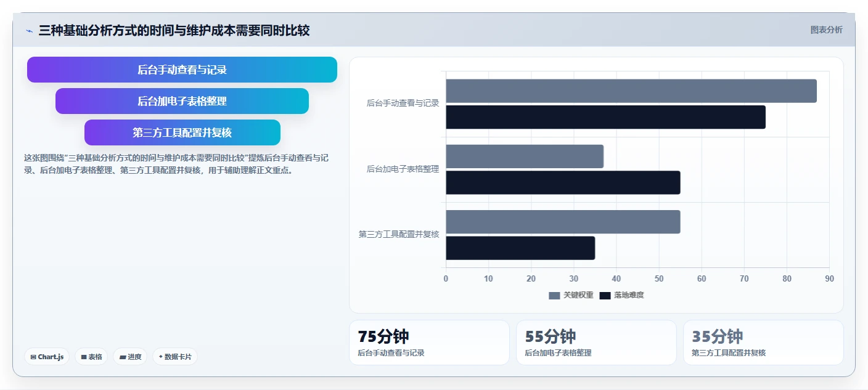Select the 第三方工具配置并复核 gradient pill

[182, 132]
